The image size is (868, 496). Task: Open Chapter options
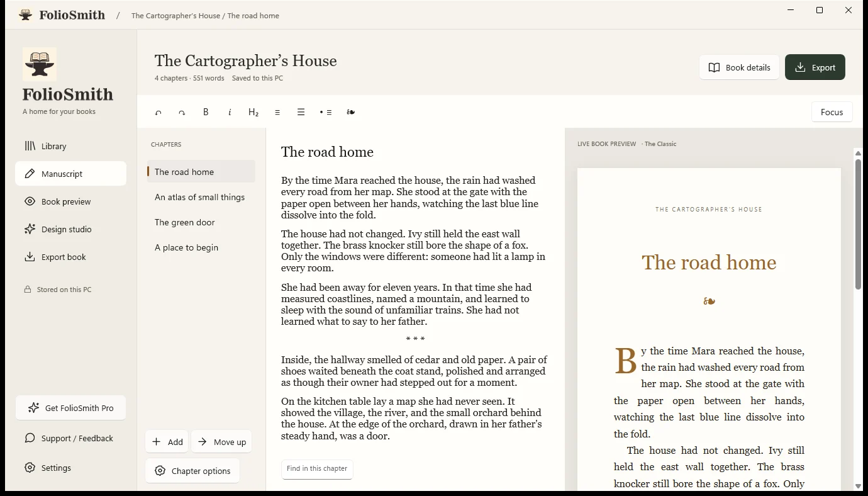(192, 471)
